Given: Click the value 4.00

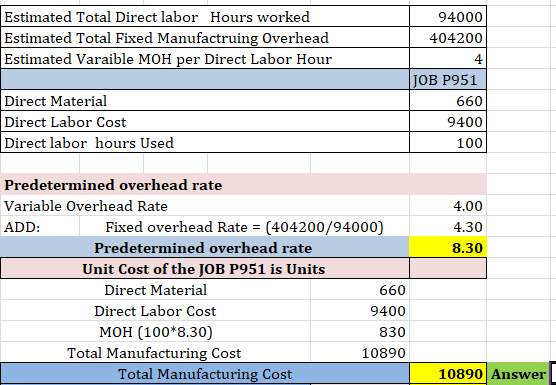Looking at the screenshot, I should point(448,206).
